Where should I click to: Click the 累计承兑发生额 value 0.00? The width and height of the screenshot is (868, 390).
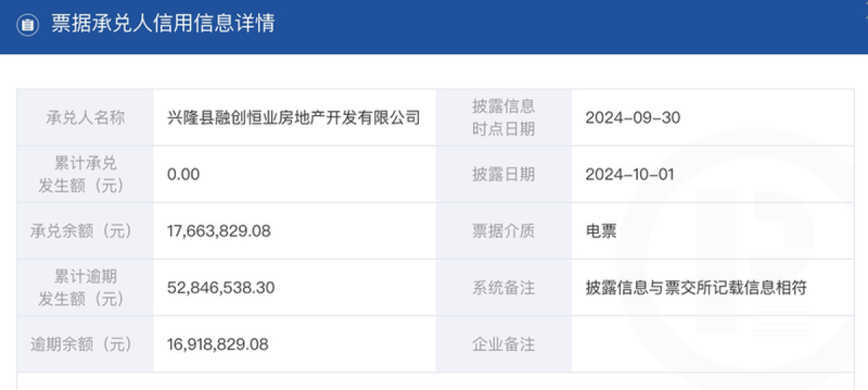tap(183, 174)
